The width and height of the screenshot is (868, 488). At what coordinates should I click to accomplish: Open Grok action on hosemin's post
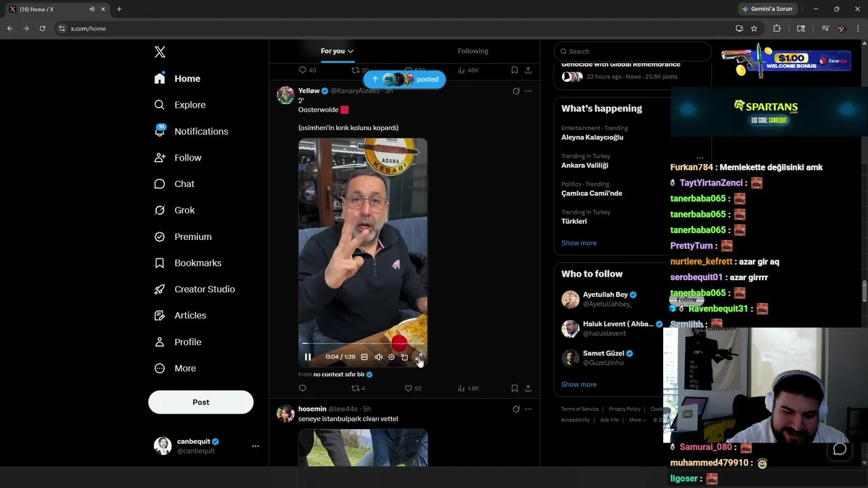click(x=516, y=409)
